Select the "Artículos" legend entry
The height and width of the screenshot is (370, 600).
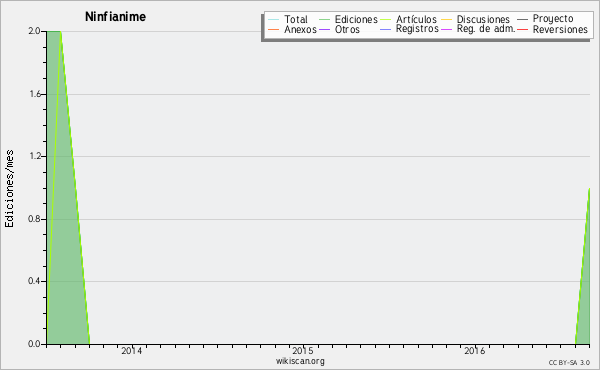[416, 19]
